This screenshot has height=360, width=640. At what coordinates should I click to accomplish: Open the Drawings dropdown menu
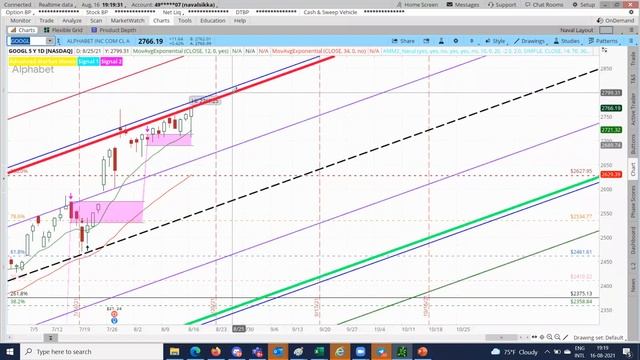click(x=530, y=41)
